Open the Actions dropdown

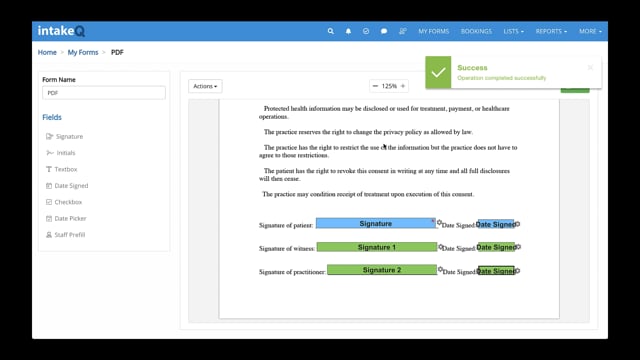[x=205, y=86]
